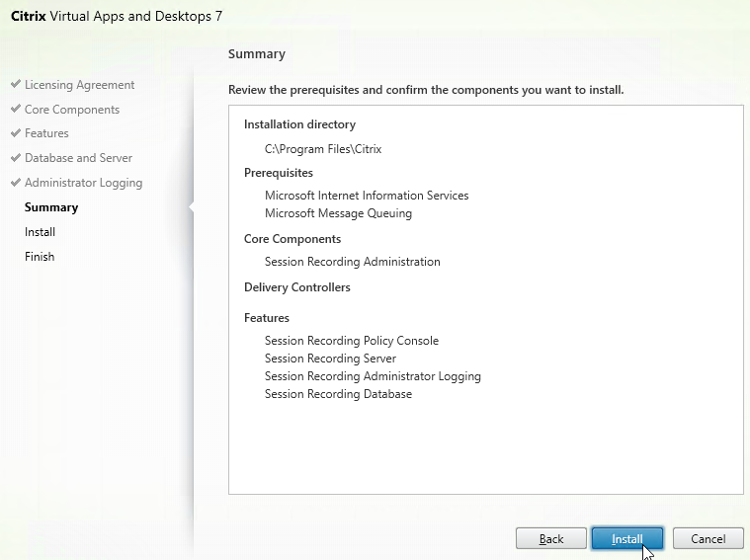This screenshot has height=560, width=750.
Task: Click the Citrix Virtual Apps and Desktops 7 title
Action: (117, 16)
